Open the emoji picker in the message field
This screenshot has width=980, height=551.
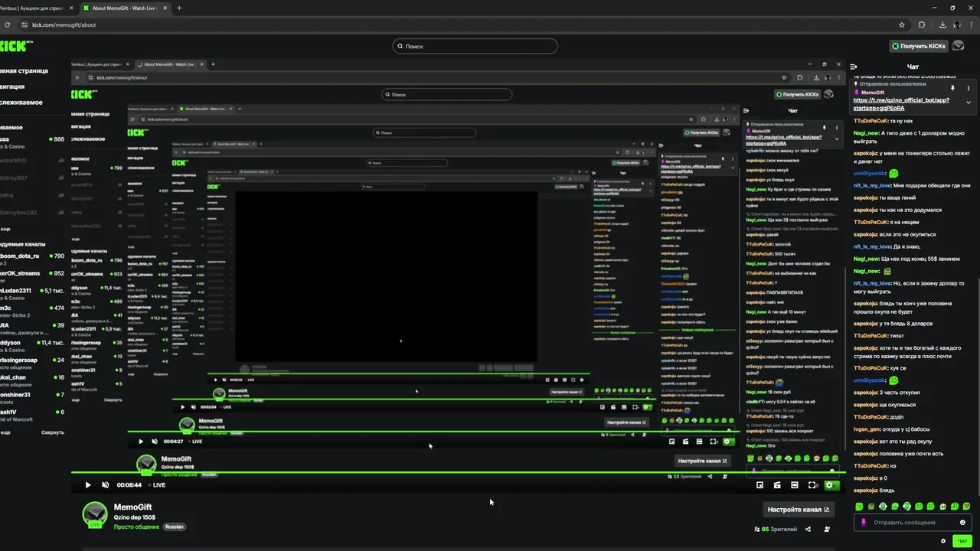[962, 523]
